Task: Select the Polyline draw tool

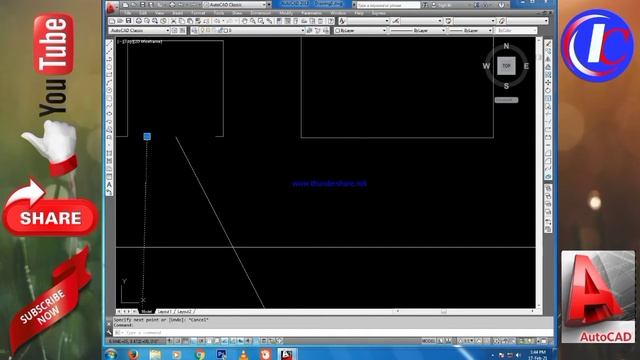Action: tap(109, 60)
